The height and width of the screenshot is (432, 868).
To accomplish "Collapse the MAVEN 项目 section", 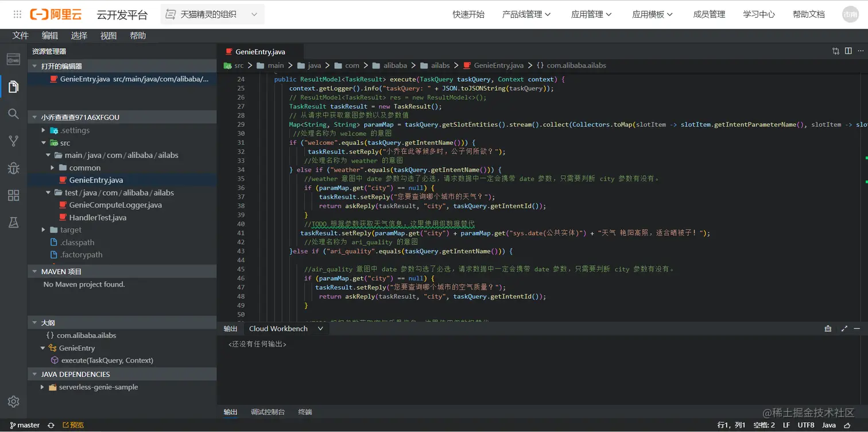I will click(x=122, y=271).
